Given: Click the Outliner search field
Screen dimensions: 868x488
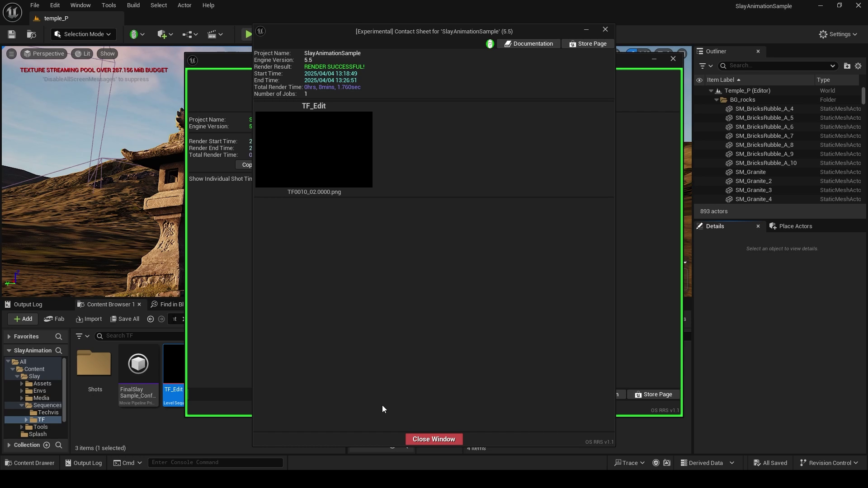Looking at the screenshot, I should pyautogui.click(x=778, y=66).
